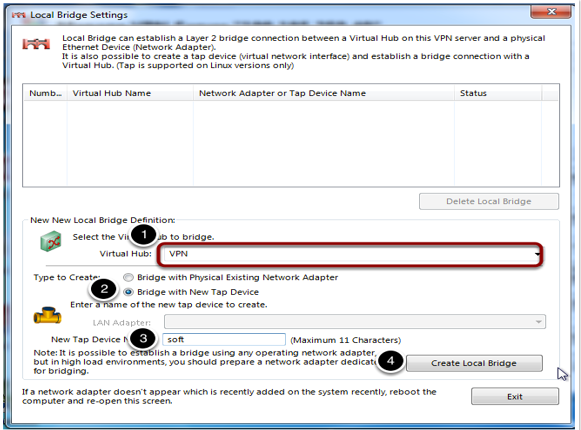Click the Local Bridge title bar icon

19,15
